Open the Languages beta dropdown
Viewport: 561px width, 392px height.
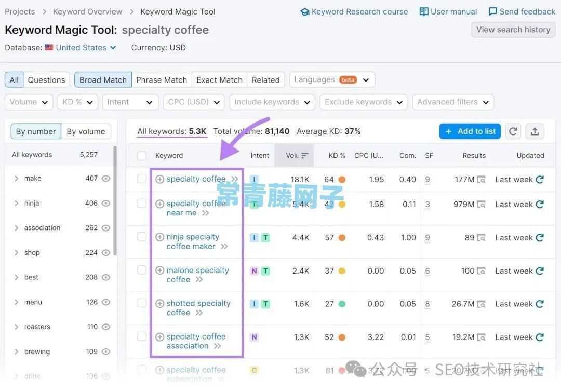click(x=332, y=80)
